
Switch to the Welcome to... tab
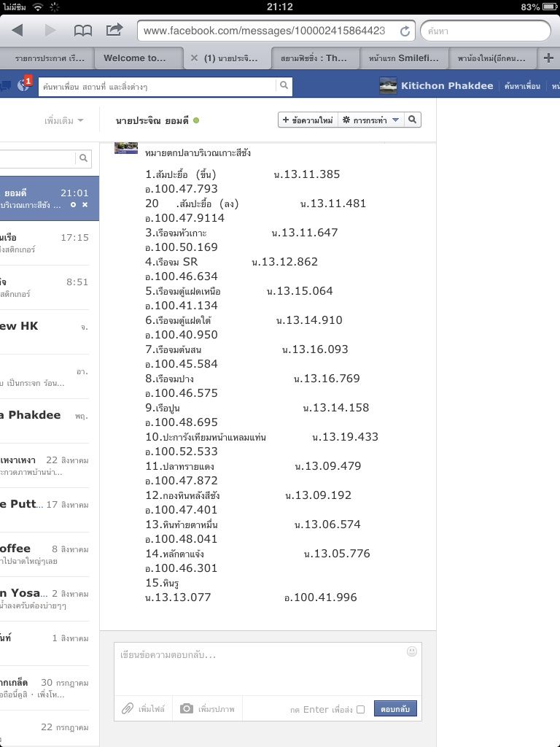pos(135,58)
